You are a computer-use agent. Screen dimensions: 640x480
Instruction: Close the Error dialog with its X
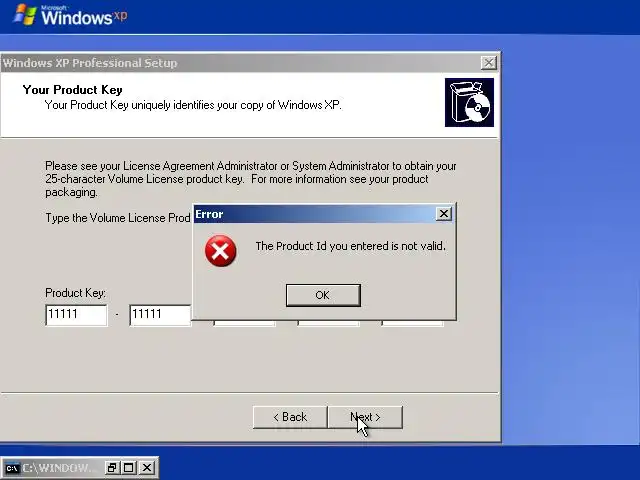pyautogui.click(x=444, y=213)
